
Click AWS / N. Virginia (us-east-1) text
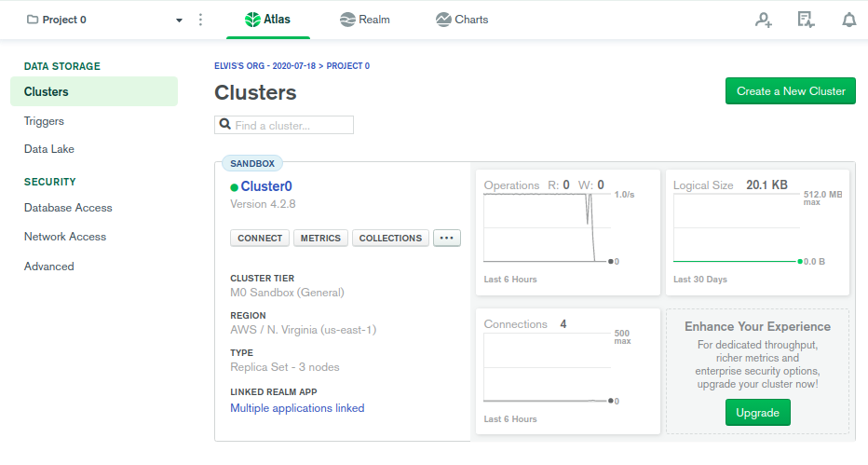point(304,330)
